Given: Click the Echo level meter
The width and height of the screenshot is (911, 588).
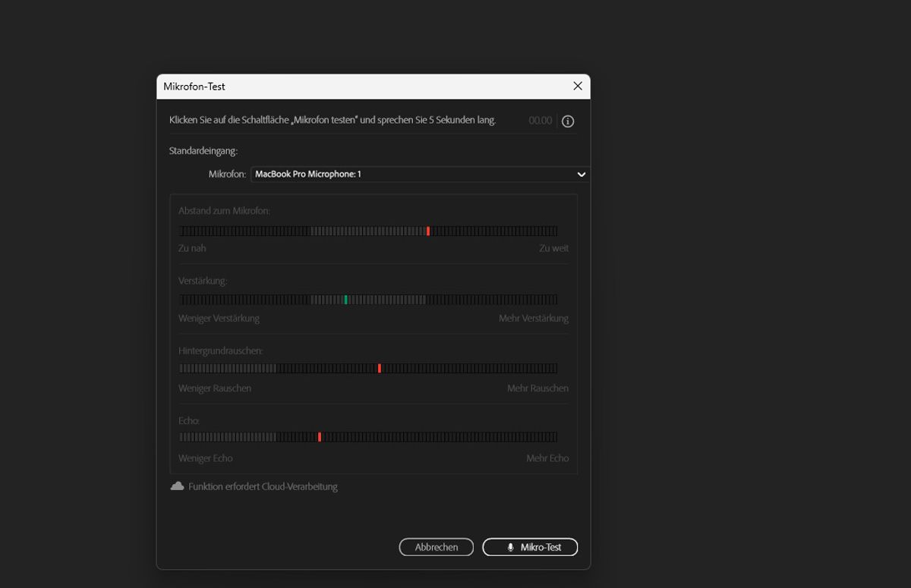Looking at the screenshot, I should (368, 437).
